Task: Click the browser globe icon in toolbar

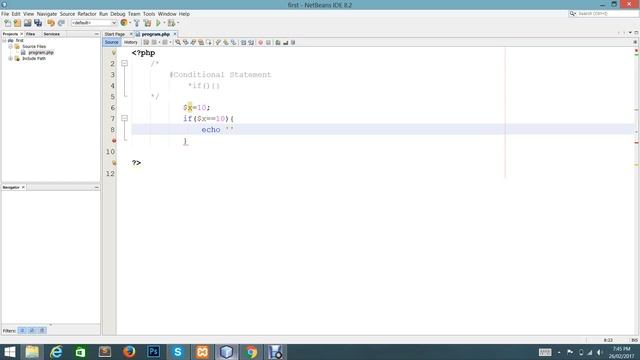Action: point(124,23)
